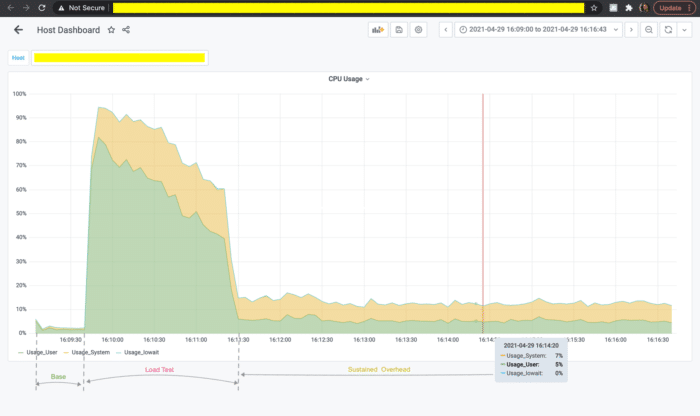Viewport: 700px width, 416px height.
Task: Open the time range picker dropdown
Action: coord(538,30)
